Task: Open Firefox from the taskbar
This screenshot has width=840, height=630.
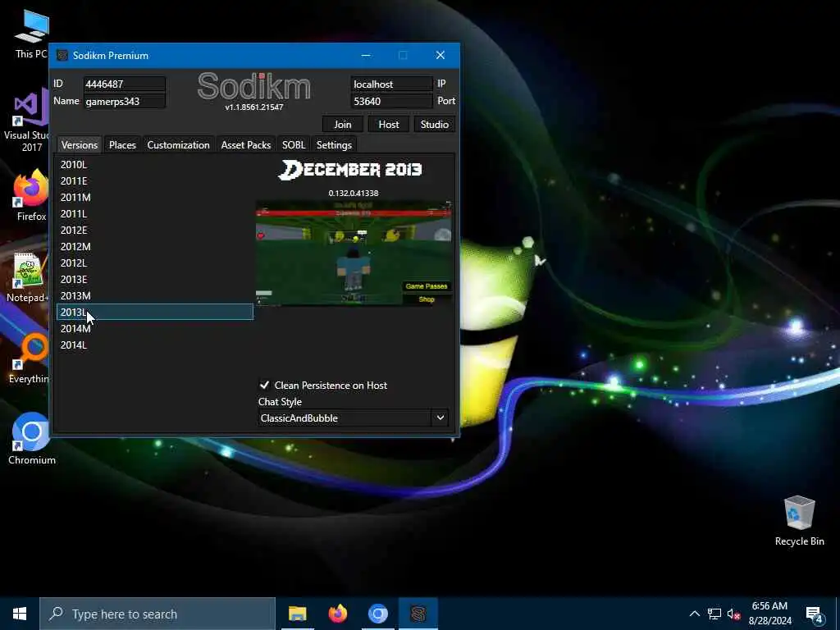Action: pos(337,614)
